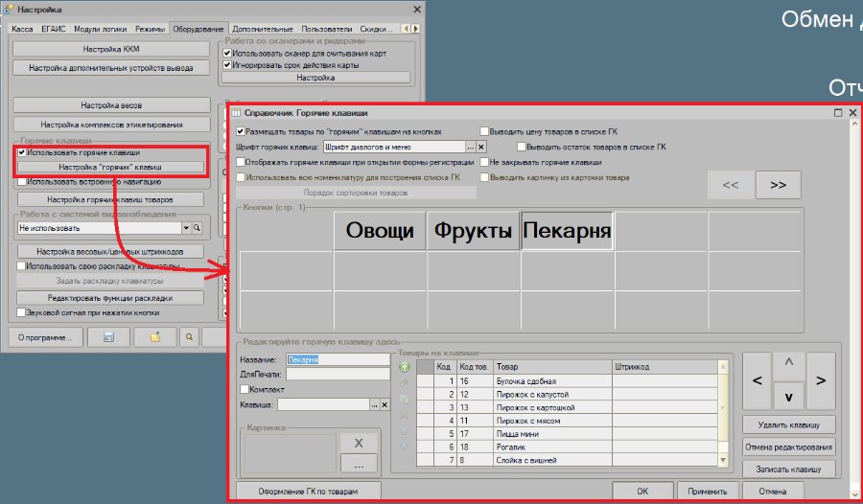
Task: Switch to the Касса tab
Action: [22, 29]
